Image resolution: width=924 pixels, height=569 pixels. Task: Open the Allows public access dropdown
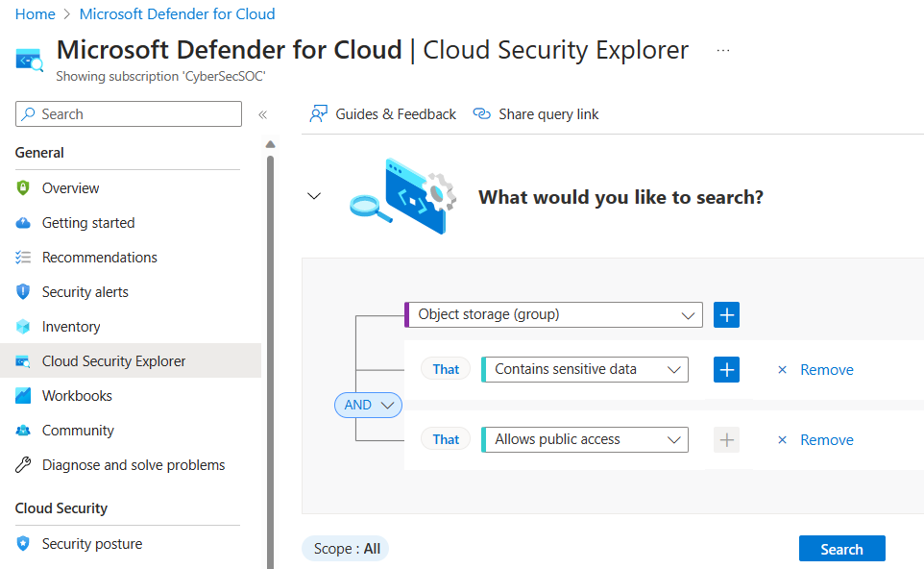585,440
